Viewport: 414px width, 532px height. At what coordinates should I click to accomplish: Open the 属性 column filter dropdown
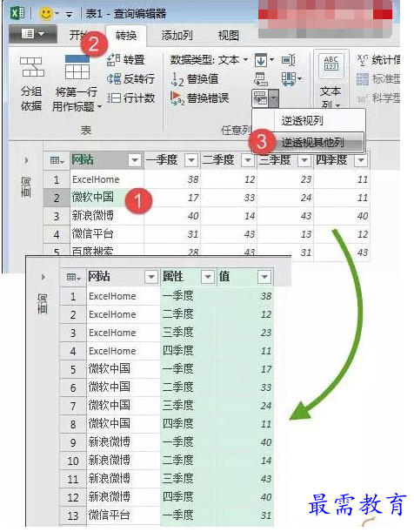208,277
